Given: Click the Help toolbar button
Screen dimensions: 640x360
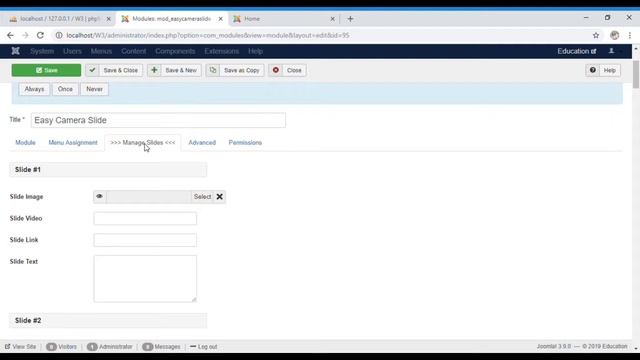Looking at the screenshot, I should click(x=603, y=70).
